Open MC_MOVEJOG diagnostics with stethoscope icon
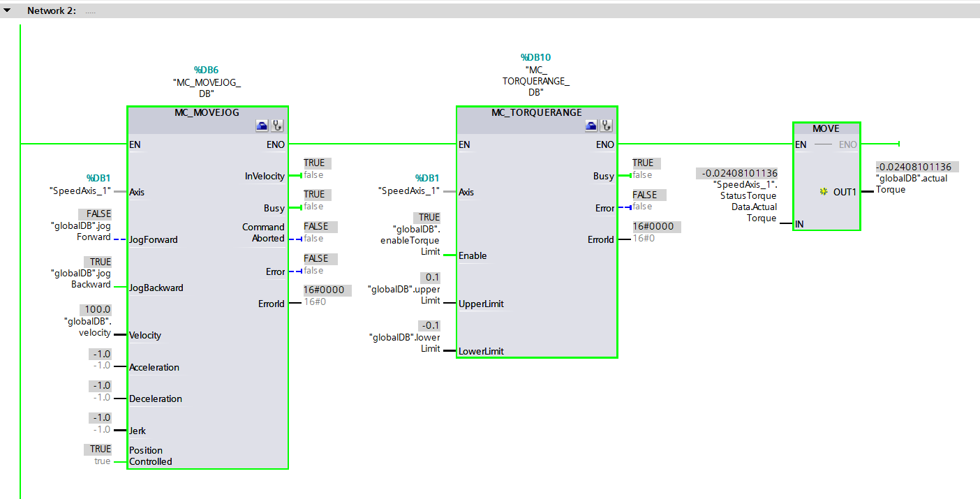This screenshot has height=499, width=980. (x=276, y=124)
